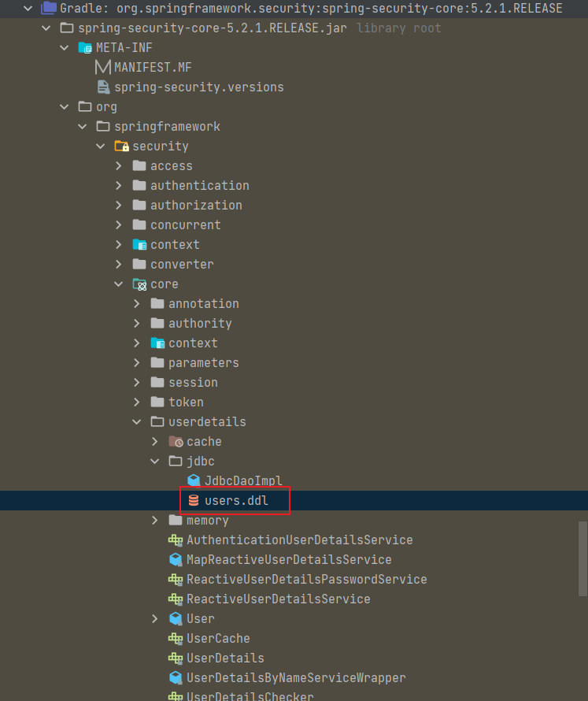Click the spring-security.versions file icon
Image resolution: width=588 pixels, height=701 pixels.
[104, 87]
